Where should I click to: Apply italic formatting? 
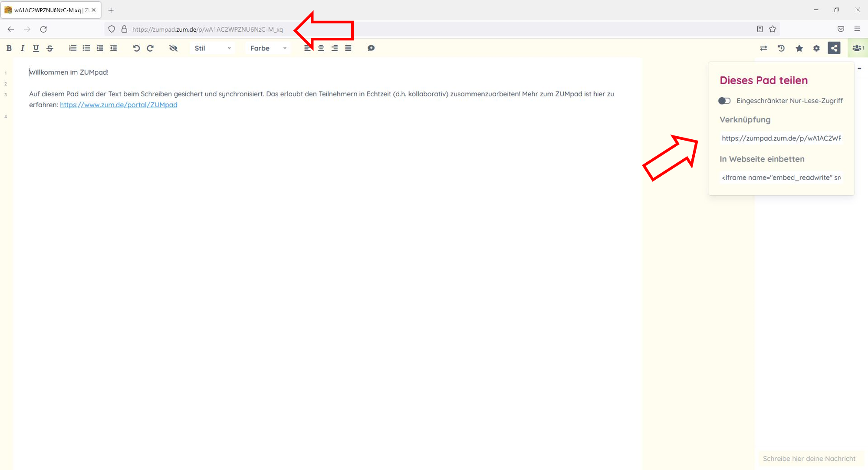click(x=22, y=48)
